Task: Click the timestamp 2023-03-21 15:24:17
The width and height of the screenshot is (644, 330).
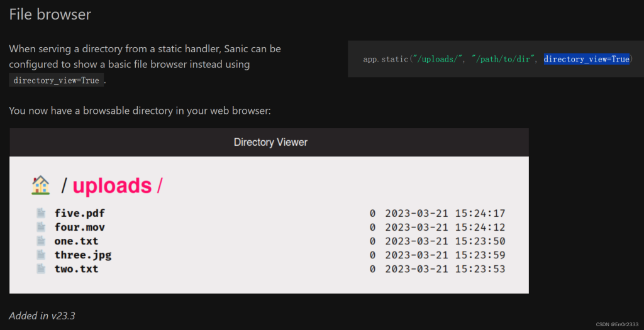Action: pyautogui.click(x=445, y=214)
